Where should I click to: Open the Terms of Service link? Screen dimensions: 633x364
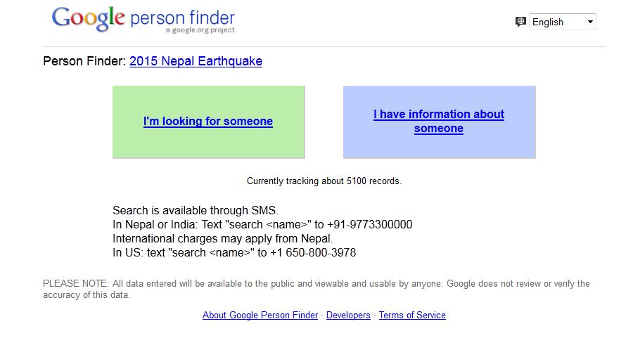(412, 316)
